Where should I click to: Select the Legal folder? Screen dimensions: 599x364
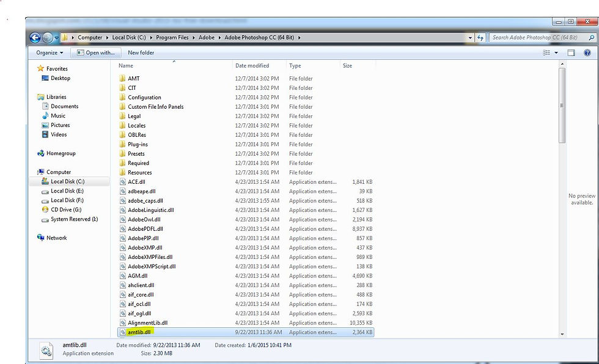click(x=134, y=116)
